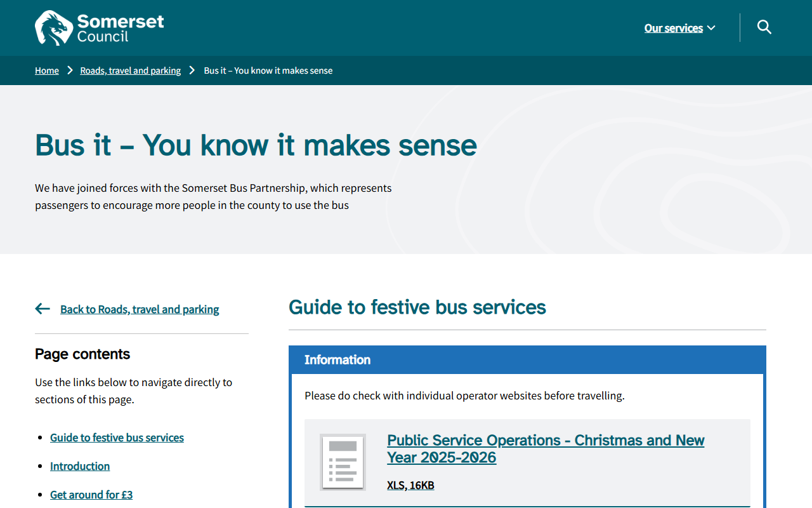The image size is (812, 508).
Task: Open Roads, travel and parking breadcrumb
Action: 130,70
